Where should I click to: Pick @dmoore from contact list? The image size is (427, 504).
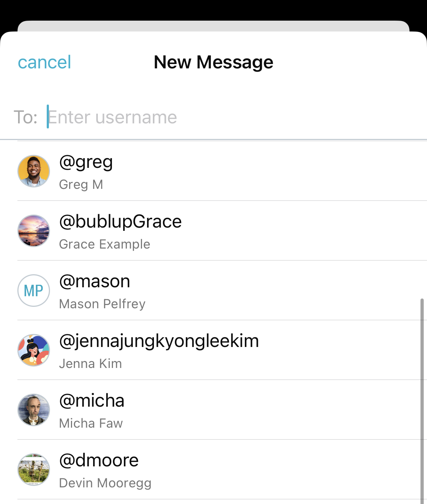[99, 461]
